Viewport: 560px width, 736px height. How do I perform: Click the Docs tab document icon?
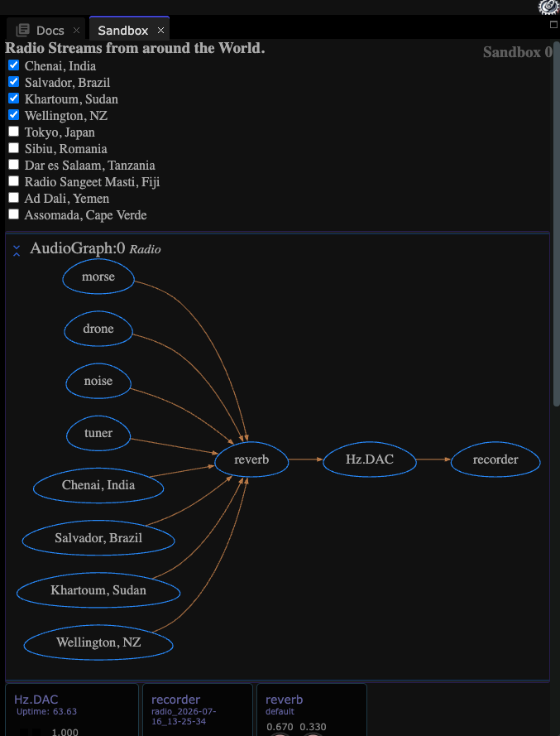(x=22, y=30)
